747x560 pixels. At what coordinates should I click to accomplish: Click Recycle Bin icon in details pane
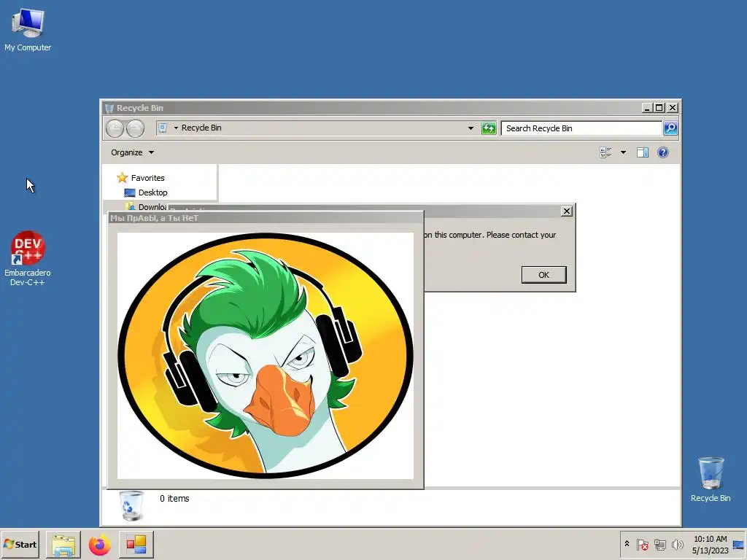(x=130, y=506)
